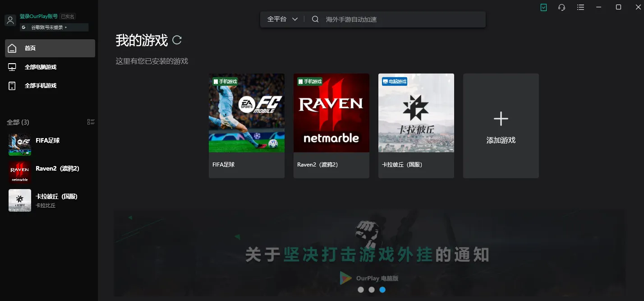The image size is (644, 301).
Task: Click the 已实名 badge
Action: [68, 17]
